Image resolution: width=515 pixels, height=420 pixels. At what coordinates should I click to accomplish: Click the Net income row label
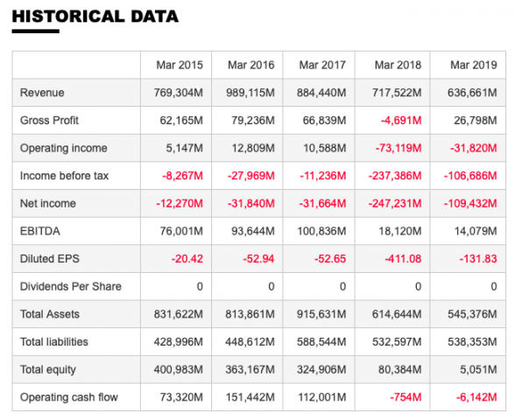pos(48,203)
